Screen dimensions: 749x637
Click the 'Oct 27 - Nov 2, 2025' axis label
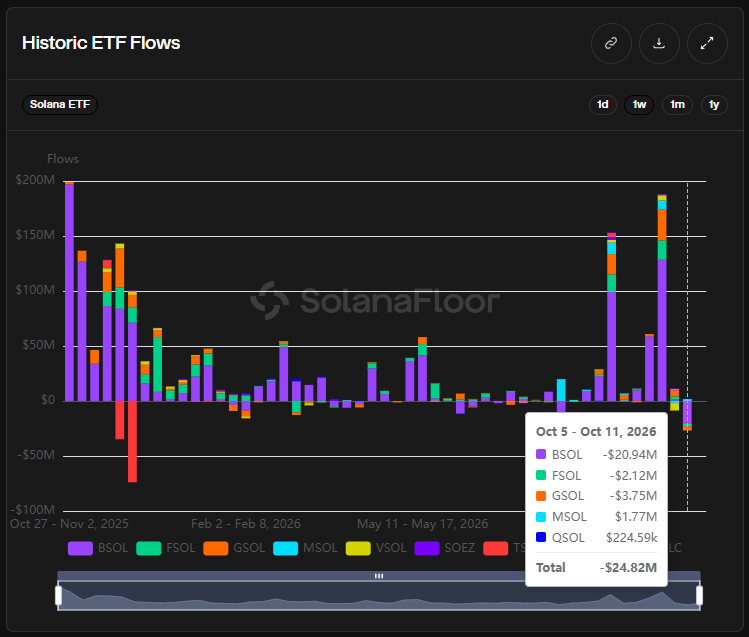[x=69, y=524]
